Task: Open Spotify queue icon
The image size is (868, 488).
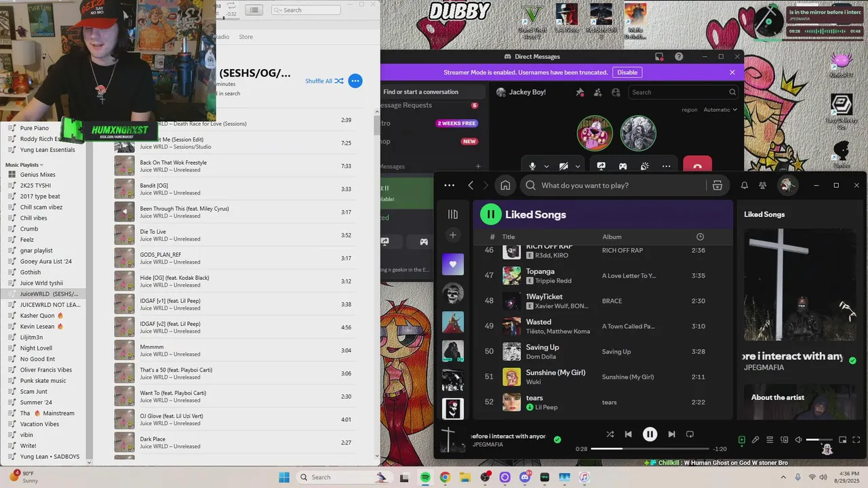Action: (x=770, y=440)
